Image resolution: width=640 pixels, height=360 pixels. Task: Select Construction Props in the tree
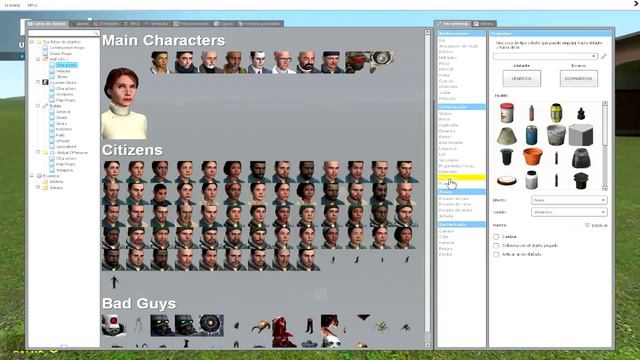tap(67, 48)
